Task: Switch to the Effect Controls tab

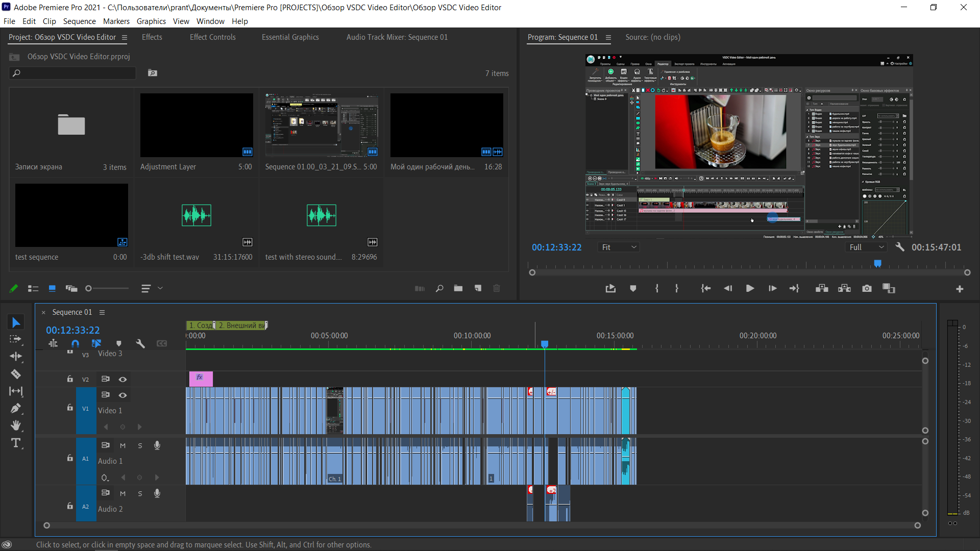Action: click(212, 37)
